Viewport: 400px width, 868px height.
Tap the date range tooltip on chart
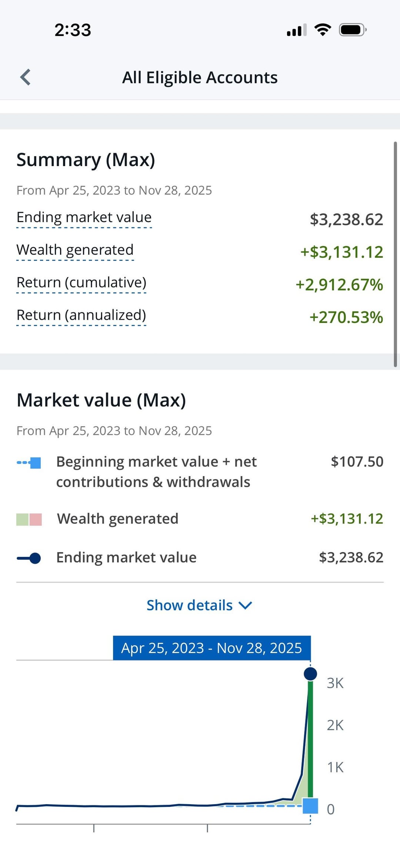(211, 648)
